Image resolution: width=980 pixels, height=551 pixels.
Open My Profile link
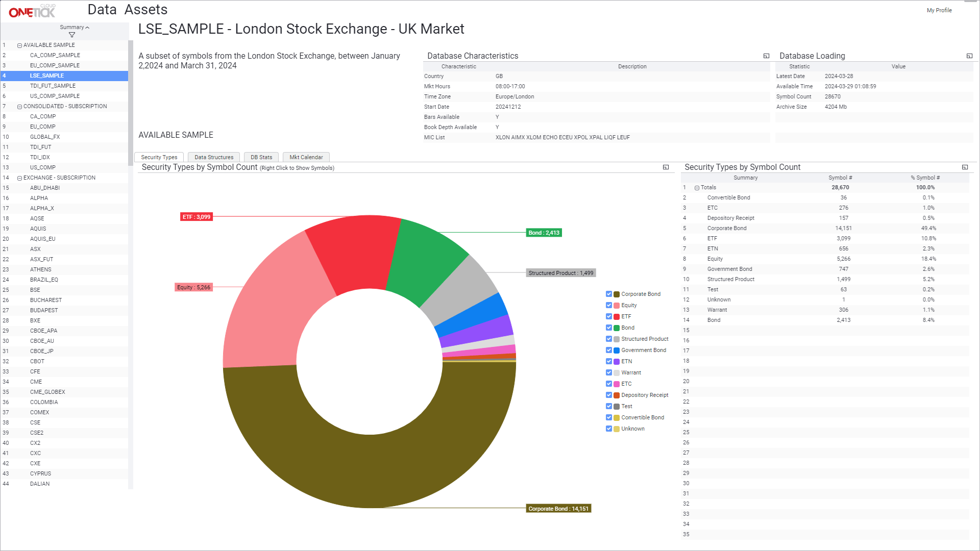pyautogui.click(x=939, y=10)
